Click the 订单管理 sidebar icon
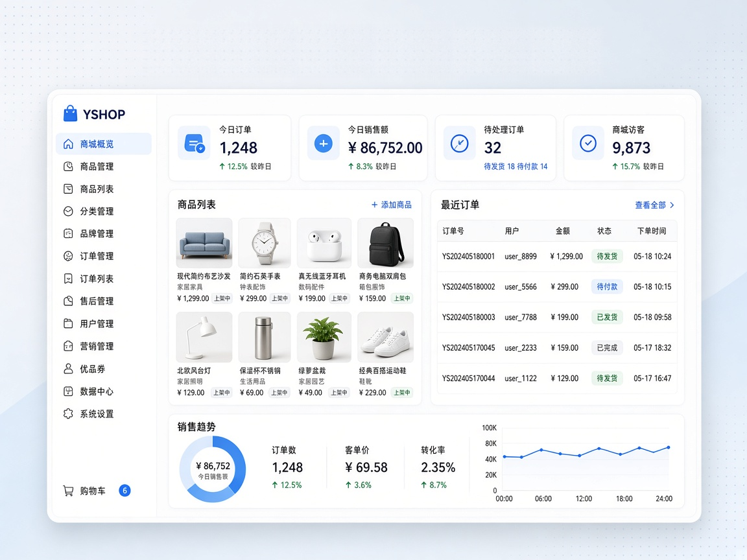This screenshot has width=747, height=560. 68,256
